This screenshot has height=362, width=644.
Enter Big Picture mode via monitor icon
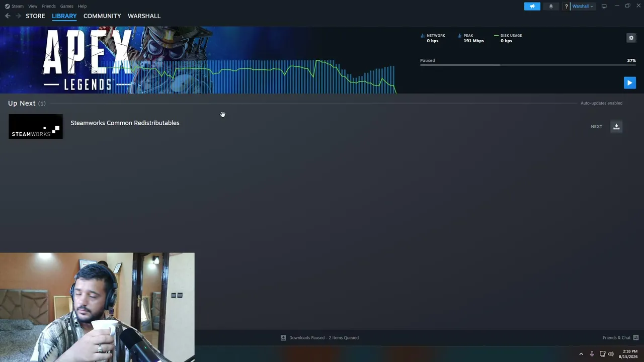(604, 6)
